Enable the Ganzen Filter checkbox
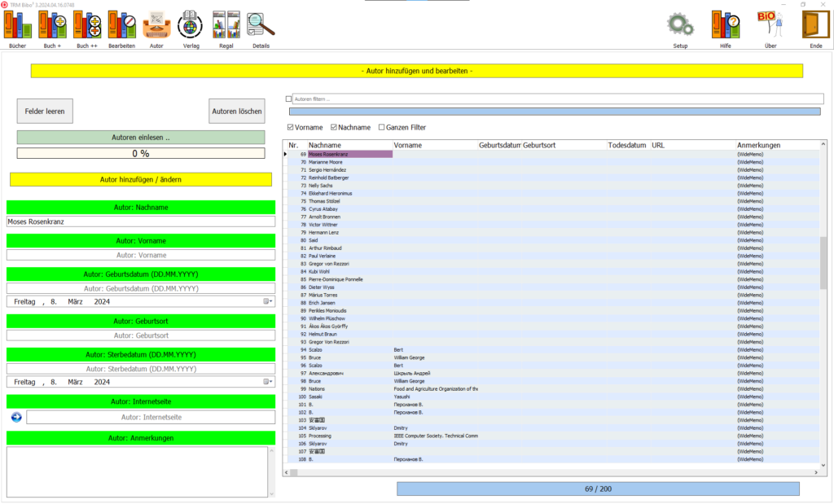 click(382, 127)
